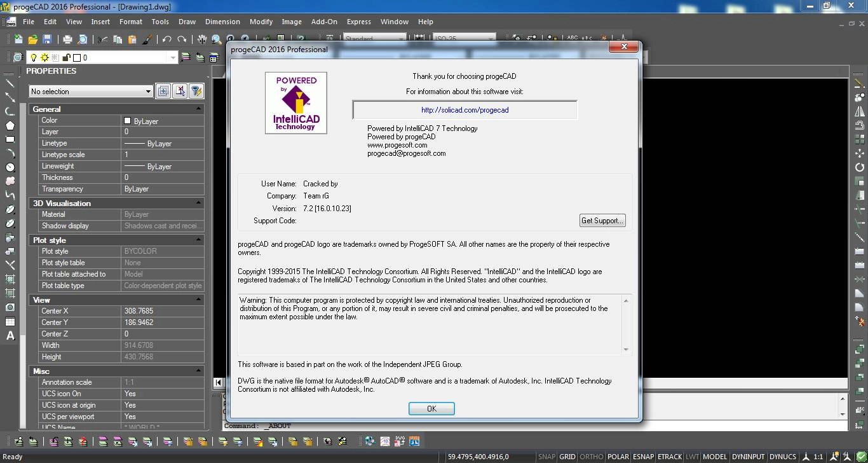
Task: Collapse the 3D Visualisation section
Action: 198,203
